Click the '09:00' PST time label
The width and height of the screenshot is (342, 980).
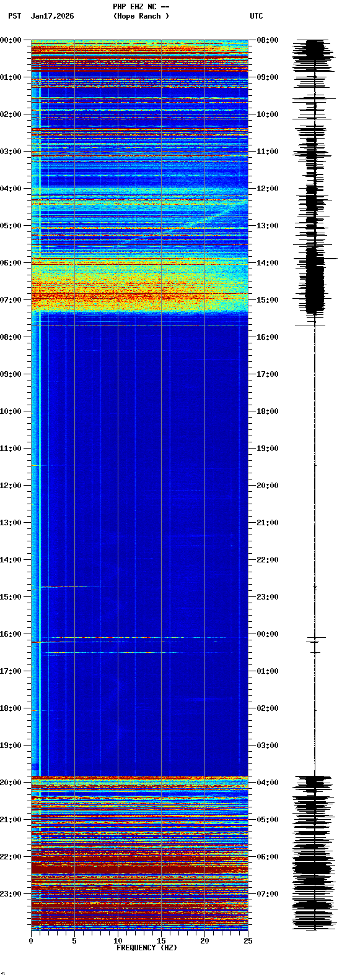[11, 374]
